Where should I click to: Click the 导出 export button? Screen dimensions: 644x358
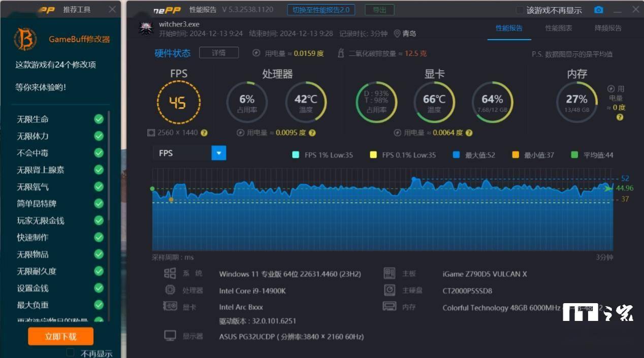click(x=379, y=10)
